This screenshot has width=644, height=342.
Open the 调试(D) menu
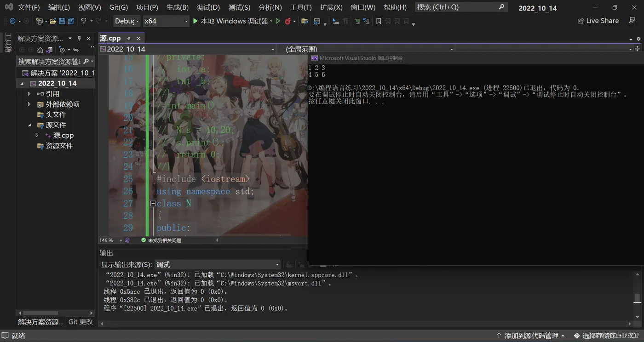(208, 7)
